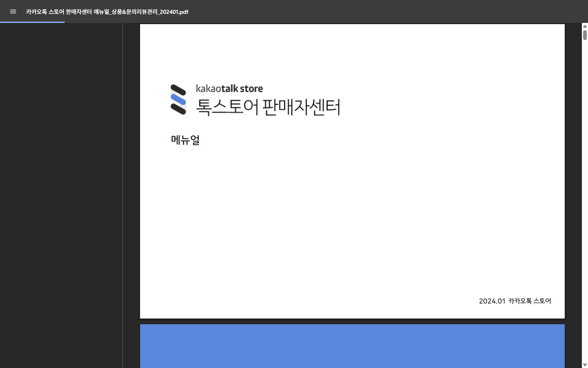
Task: Click the scrollbar up arrow
Action: (585, 26)
